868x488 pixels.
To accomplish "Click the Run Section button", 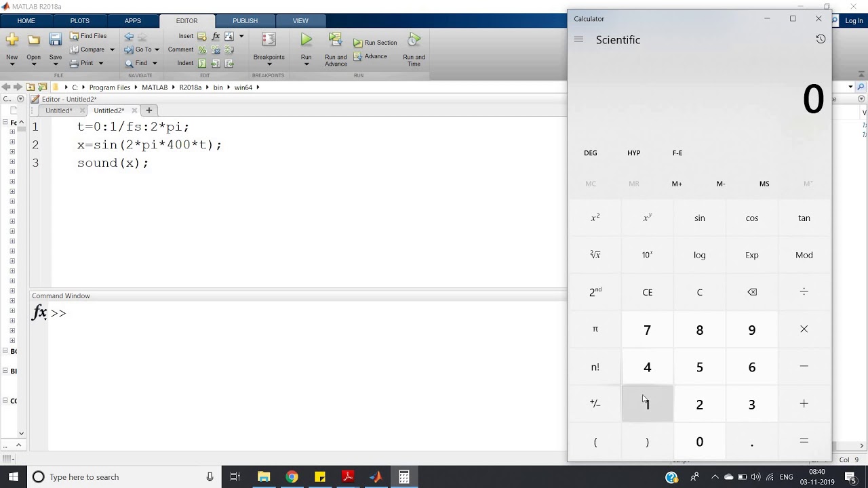I will click(x=375, y=43).
